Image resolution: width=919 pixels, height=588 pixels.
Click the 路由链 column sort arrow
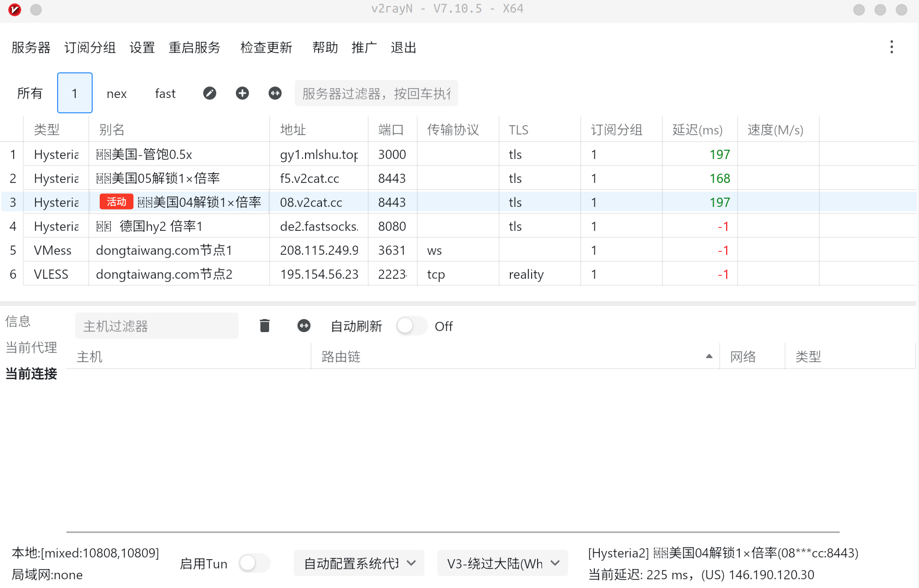[709, 357]
